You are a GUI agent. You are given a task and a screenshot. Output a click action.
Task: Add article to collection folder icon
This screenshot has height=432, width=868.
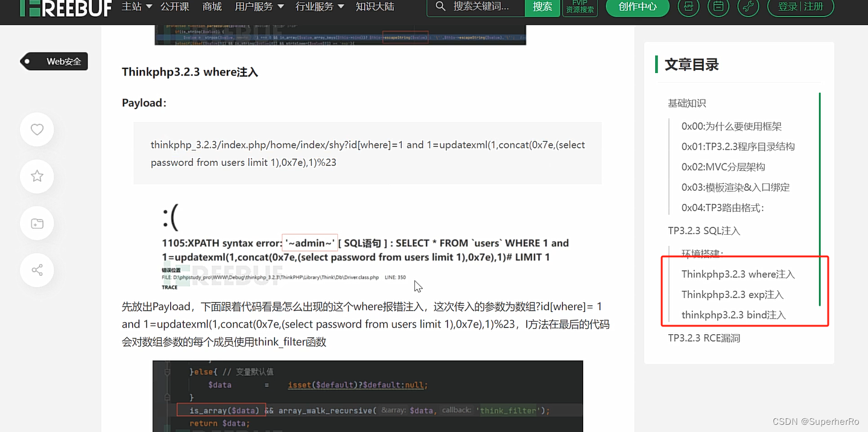click(x=37, y=223)
